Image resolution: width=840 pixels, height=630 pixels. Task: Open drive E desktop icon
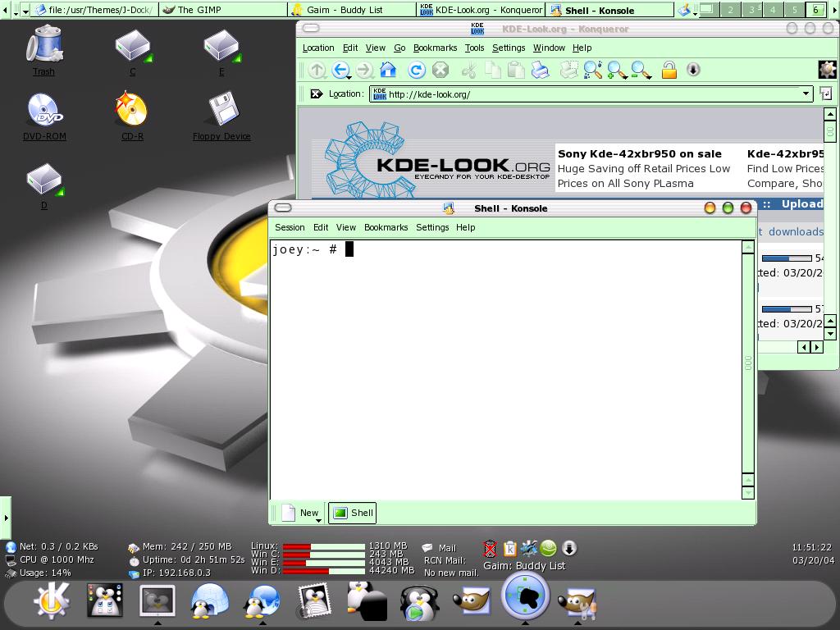pyautogui.click(x=221, y=52)
